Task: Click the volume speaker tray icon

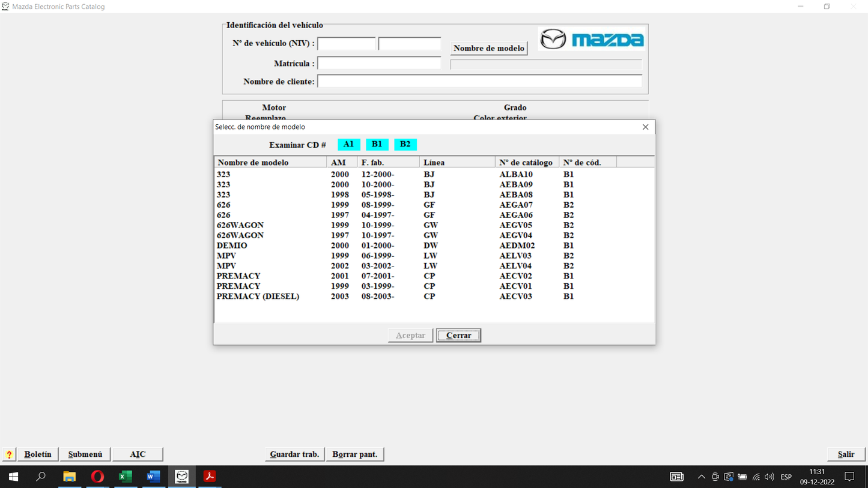Action: [x=769, y=477]
